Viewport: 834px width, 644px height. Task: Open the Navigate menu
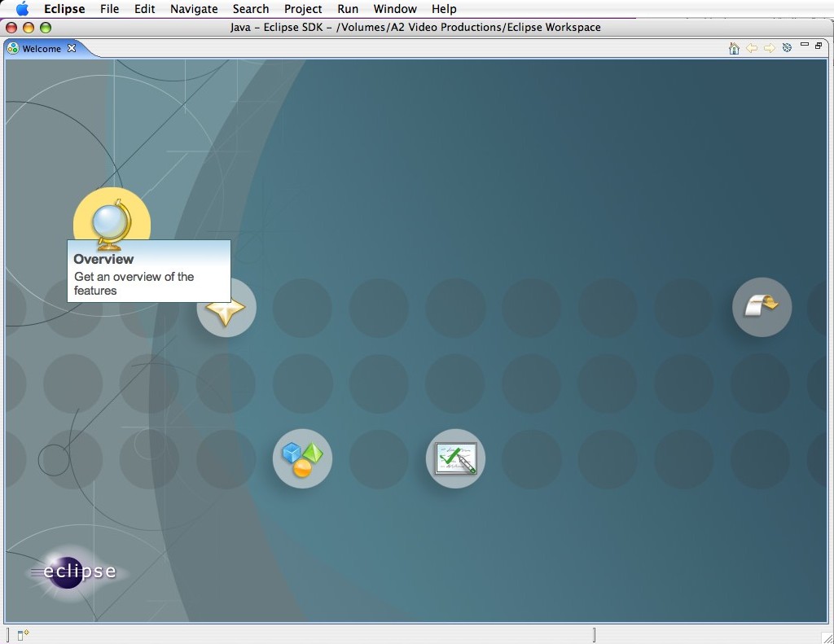point(194,9)
